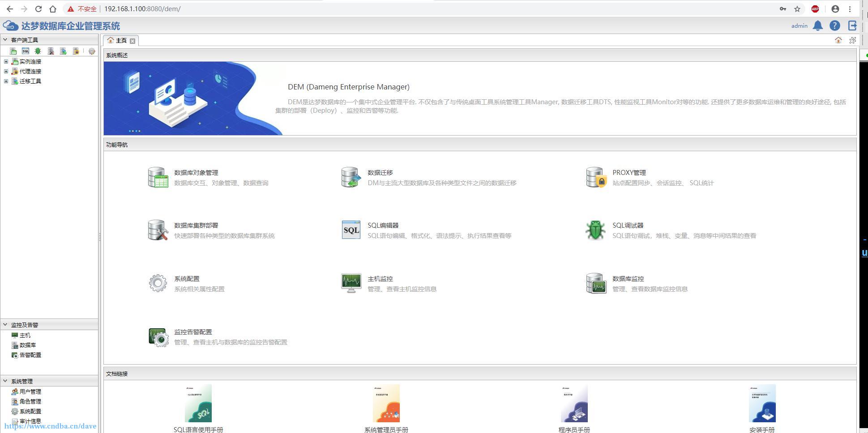
Task: Launch SQL debugger bug toolbar icon
Action: click(38, 51)
